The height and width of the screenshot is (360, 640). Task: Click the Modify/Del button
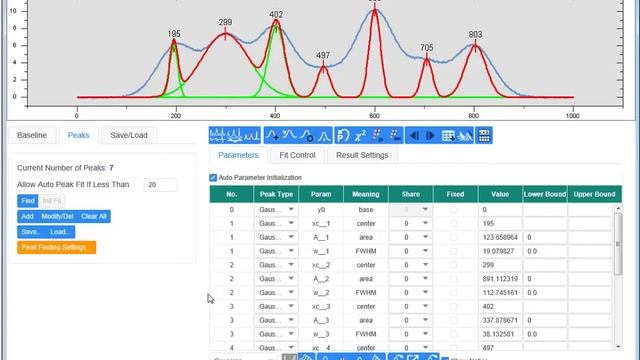pos(57,216)
